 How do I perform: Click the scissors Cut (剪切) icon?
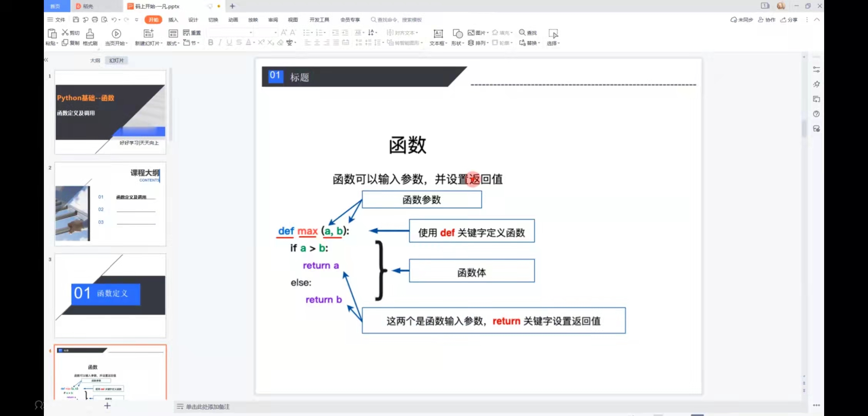point(65,33)
